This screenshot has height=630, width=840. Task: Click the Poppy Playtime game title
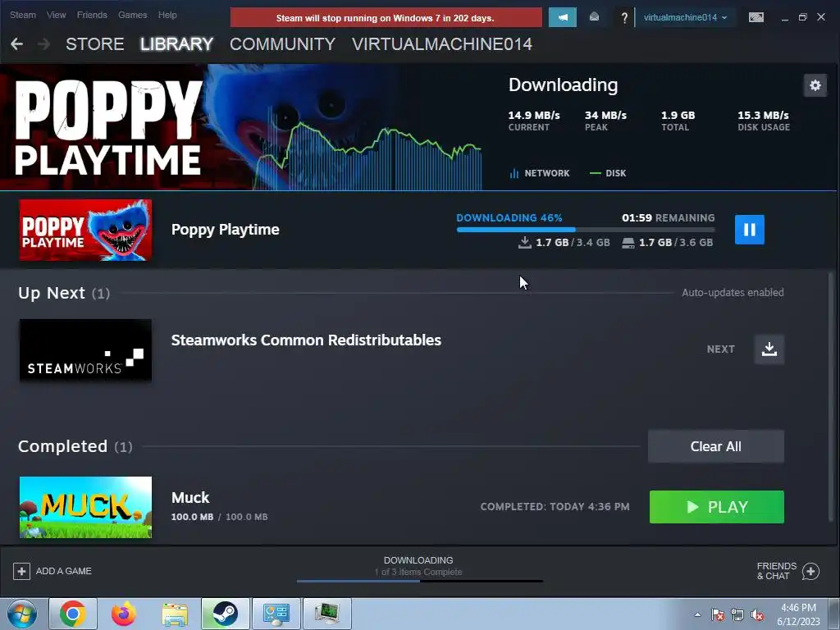coord(225,230)
